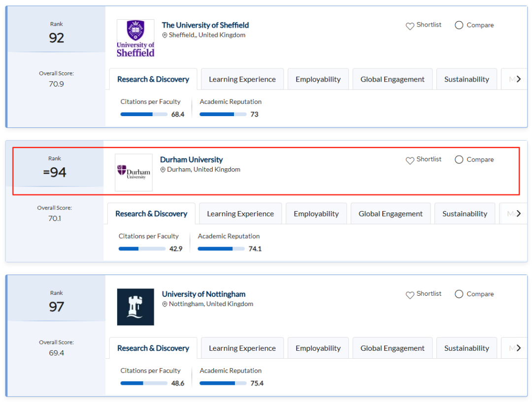The height and width of the screenshot is (402, 532).
Task: Select Compare radio for University of Nottingham
Action: point(459,294)
